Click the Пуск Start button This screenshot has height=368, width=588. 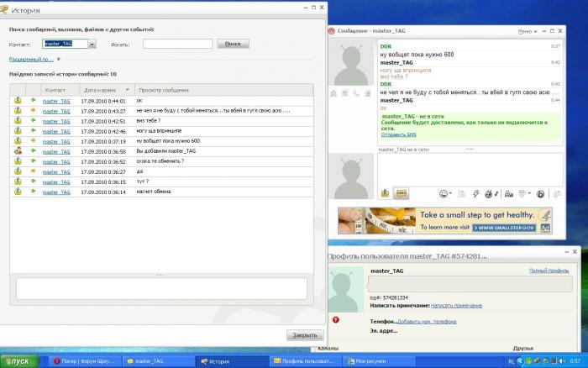click(19, 361)
